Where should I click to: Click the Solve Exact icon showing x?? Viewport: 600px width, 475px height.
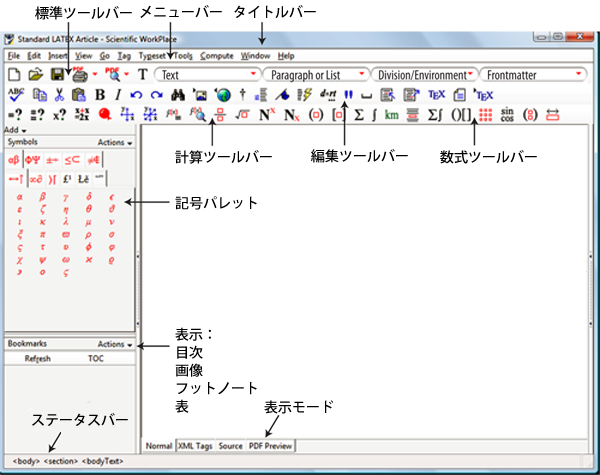[x=59, y=114]
